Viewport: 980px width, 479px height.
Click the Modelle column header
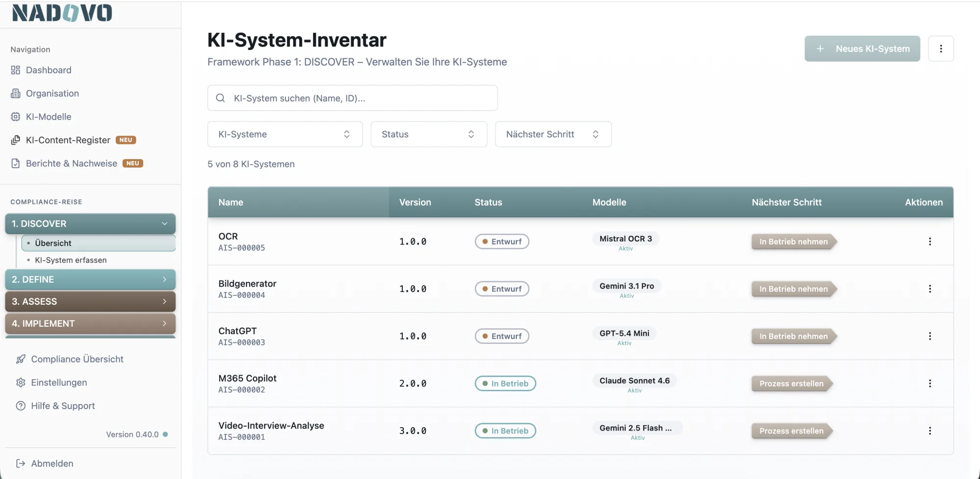click(x=609, y=202)
